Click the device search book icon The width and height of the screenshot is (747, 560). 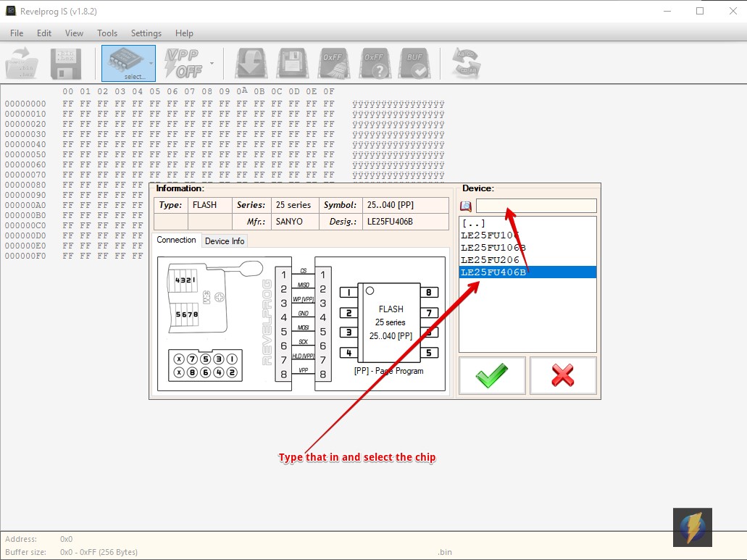(465, 206)
